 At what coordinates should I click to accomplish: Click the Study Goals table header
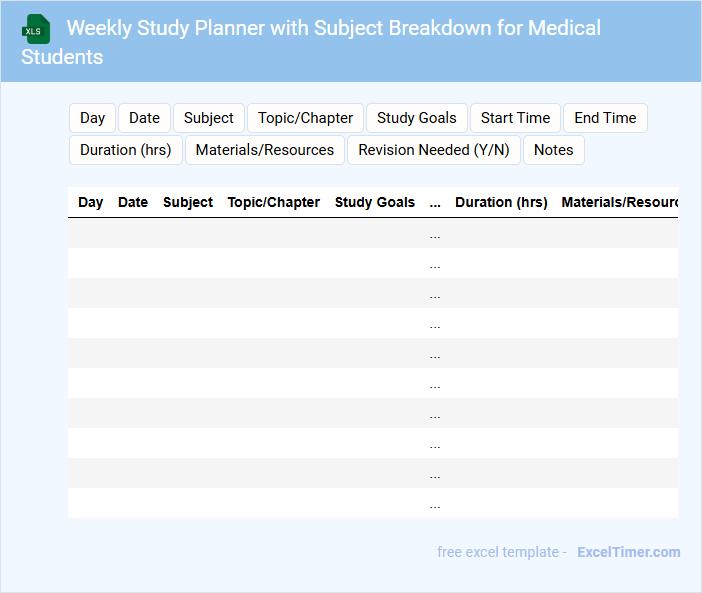pyautogui.click(x=375, y=202)
